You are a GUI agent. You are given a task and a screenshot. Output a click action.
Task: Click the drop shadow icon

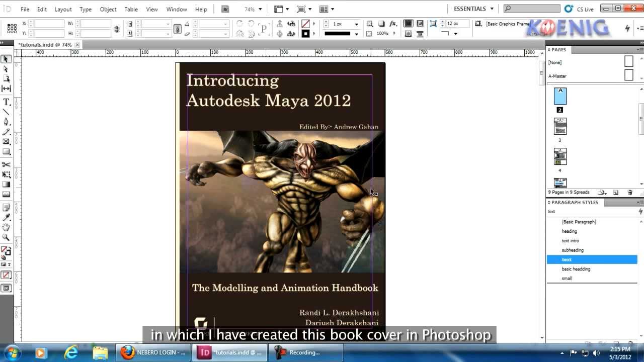click(381, 24)
